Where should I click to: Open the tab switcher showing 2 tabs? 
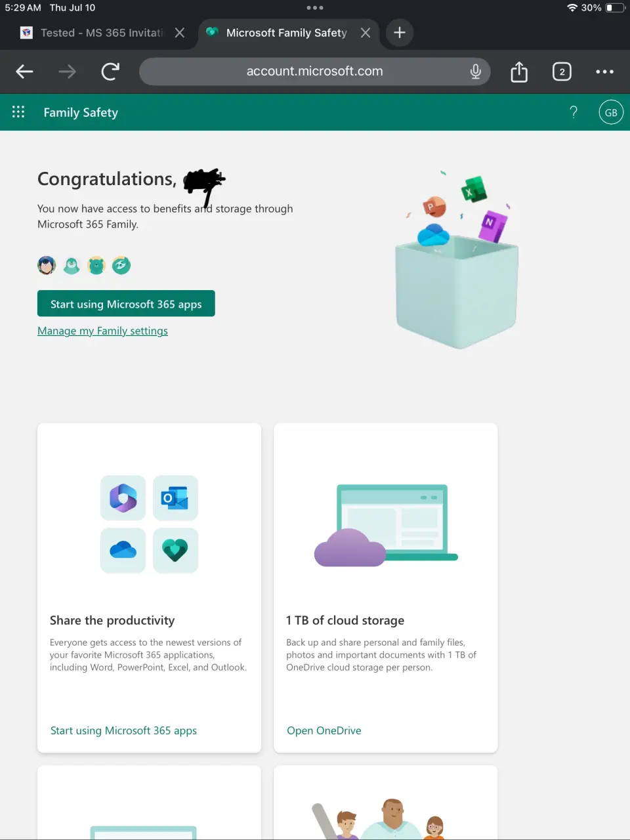click(562, 72)
